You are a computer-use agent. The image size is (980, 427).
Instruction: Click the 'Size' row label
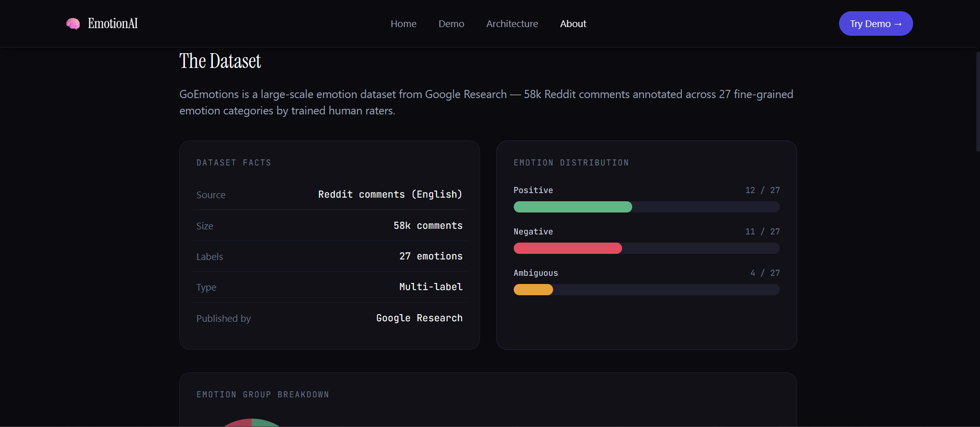[205, 226]
